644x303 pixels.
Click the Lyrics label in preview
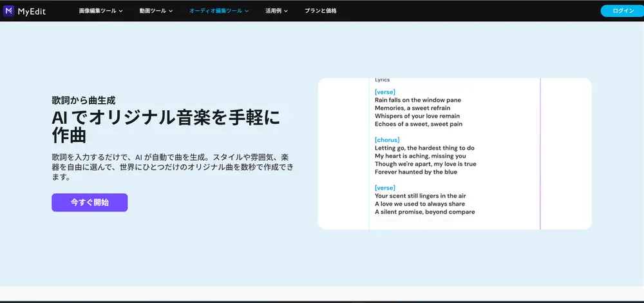[x=383, y=80]
